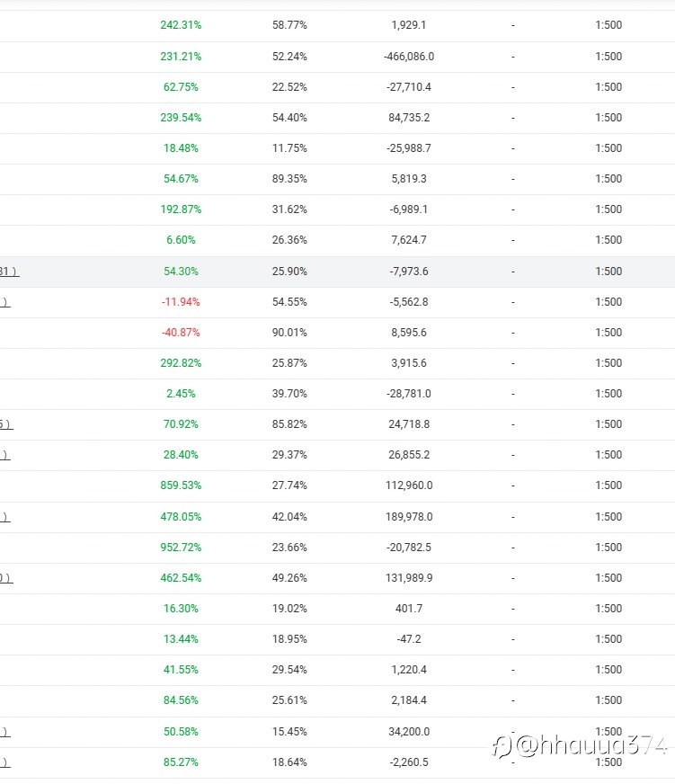Select the 131,989.9 pips value
The height and width of the screenshot is (784, 675).
point(409,578)
